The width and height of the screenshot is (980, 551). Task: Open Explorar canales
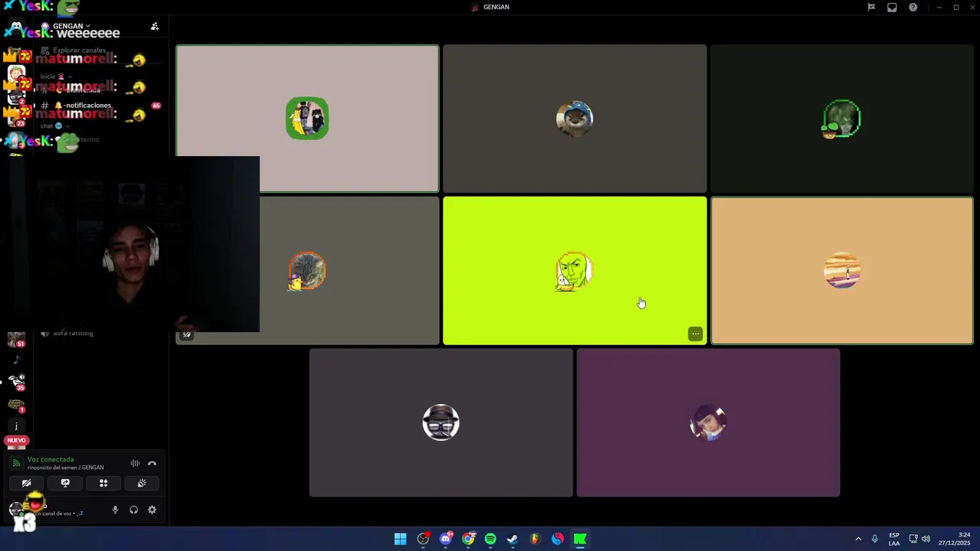(x=80, y=51)
